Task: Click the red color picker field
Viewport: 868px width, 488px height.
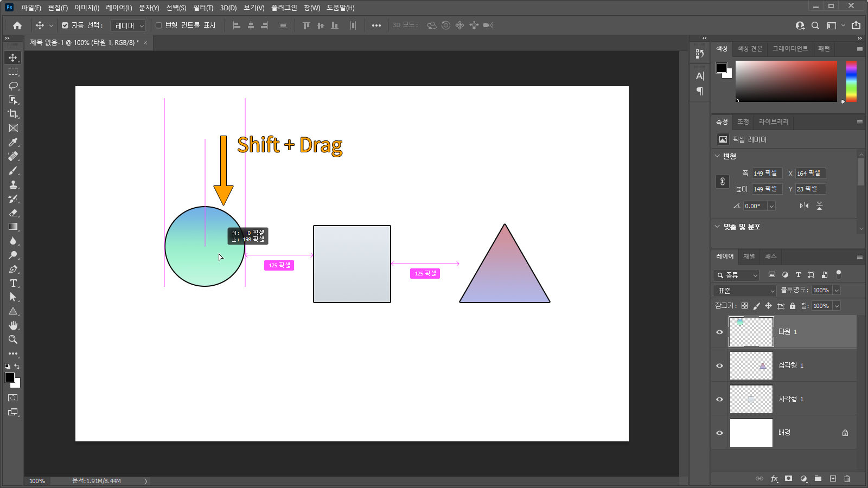Action: tap(786, 81)
